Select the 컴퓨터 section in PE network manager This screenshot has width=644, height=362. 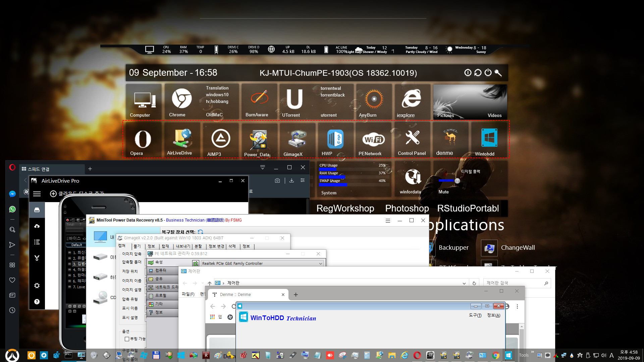click(x=162, y=270)
